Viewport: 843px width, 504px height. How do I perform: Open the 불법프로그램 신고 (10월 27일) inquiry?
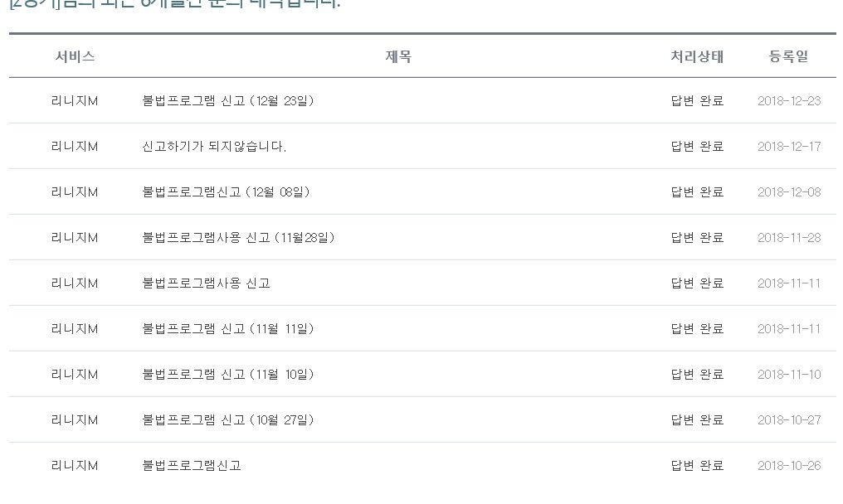[x=228, y=421]
